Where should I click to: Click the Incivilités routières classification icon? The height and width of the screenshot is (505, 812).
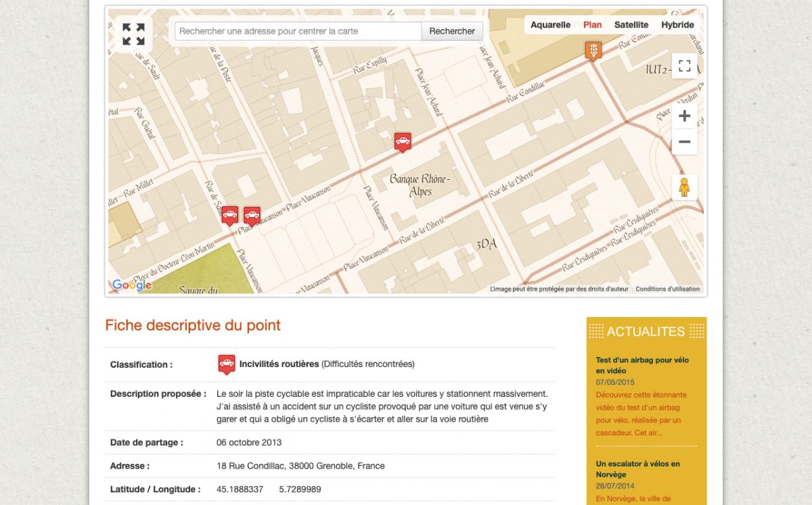227,364
